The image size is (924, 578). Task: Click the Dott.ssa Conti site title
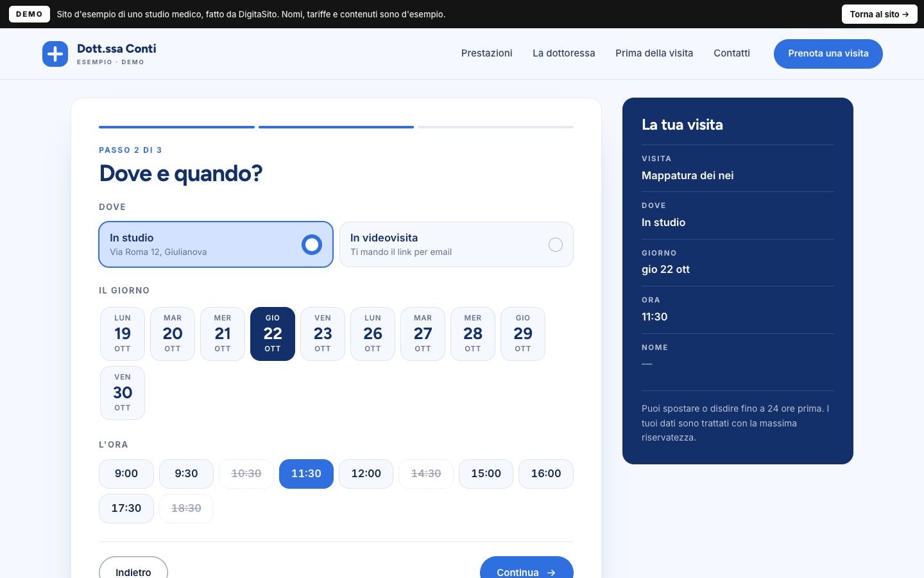coord(117,49)
